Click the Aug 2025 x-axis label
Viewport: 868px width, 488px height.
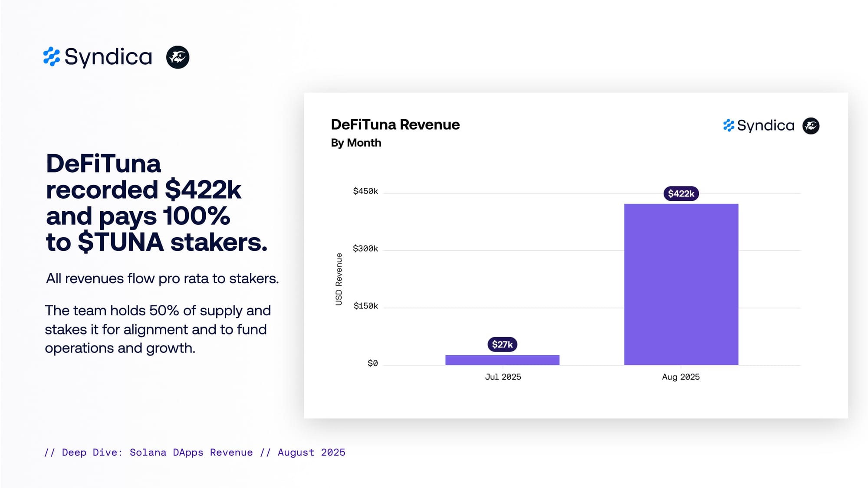point(681,377)
